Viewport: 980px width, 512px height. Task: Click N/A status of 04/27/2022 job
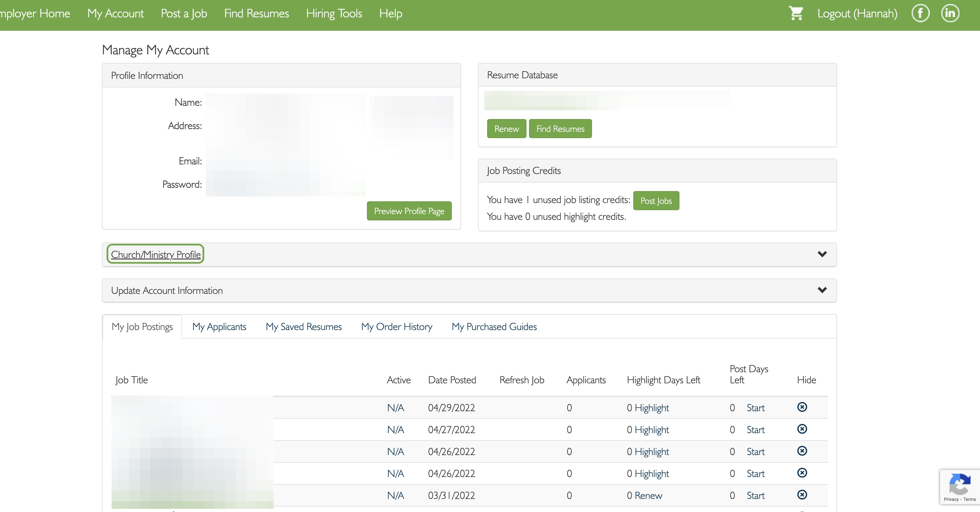[x=395, y=430]
